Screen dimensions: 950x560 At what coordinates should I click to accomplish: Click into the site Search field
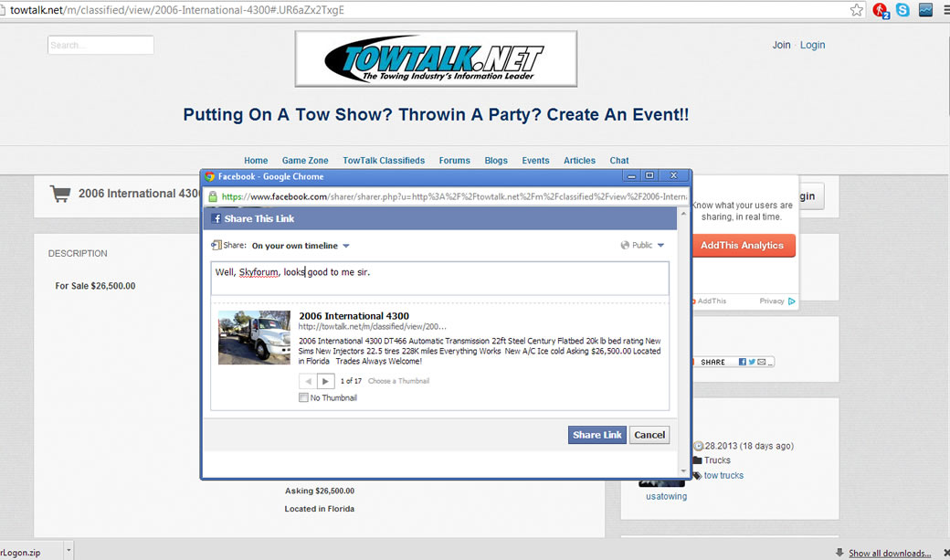click(100, 45)
